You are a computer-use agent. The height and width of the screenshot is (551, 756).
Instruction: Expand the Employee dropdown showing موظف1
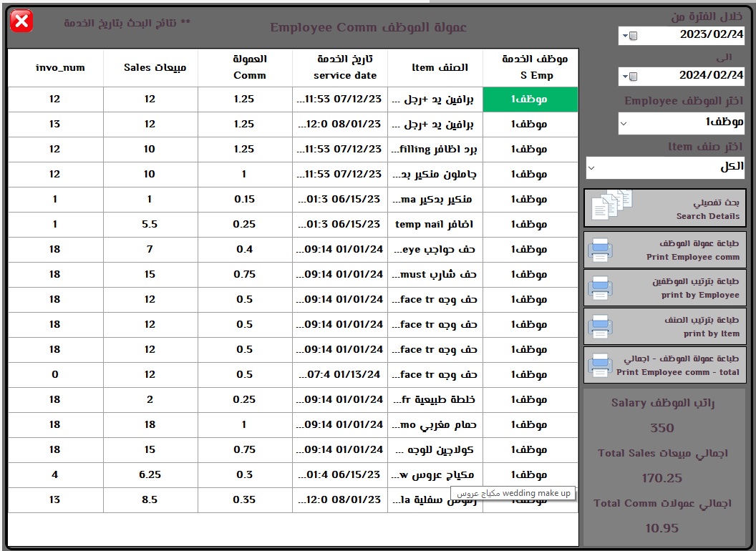click(624, 123)
